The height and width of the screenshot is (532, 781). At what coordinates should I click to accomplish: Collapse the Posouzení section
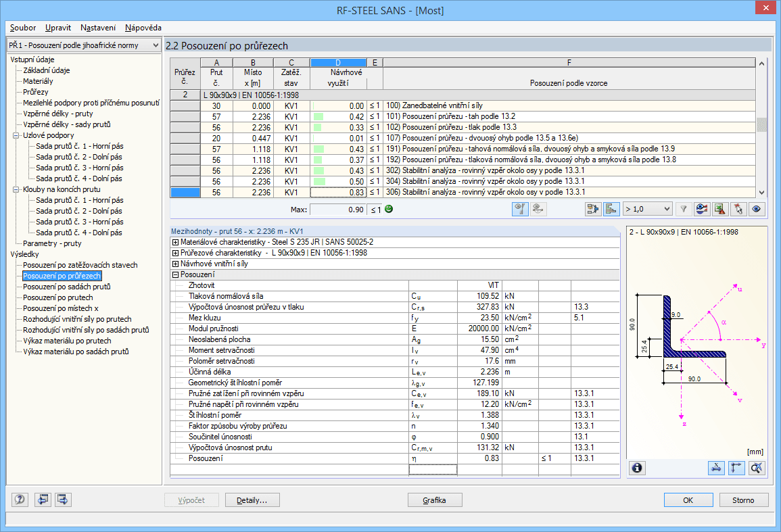pos(175,275)
